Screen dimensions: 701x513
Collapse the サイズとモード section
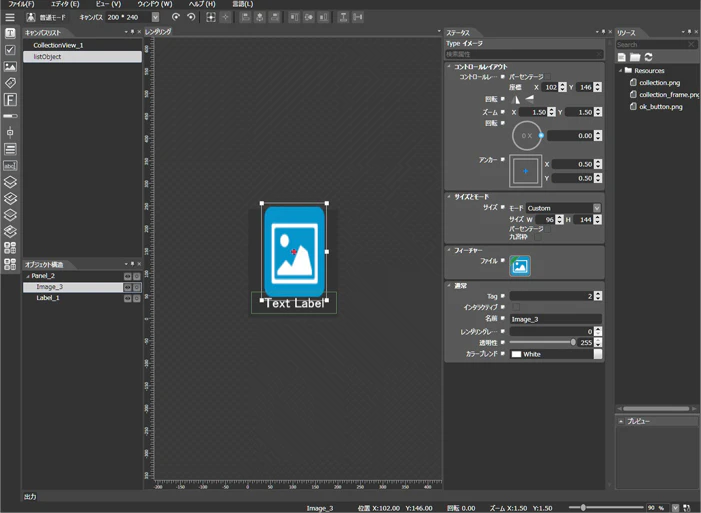[449, 196]
